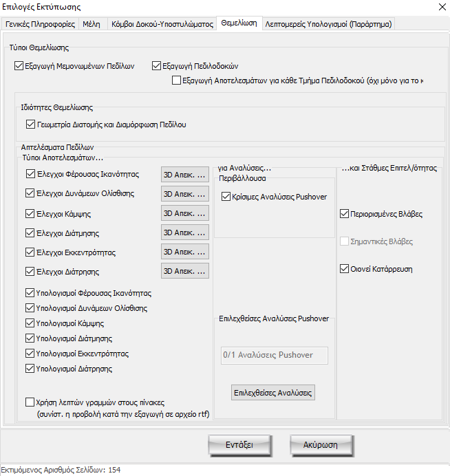Screen dimensions: 450x476
Task: Toggle Γεωμετρία Διατομής και Διαμόρφωση Πεδίλου
Action: pyautogui.click(x=30, y=125)
